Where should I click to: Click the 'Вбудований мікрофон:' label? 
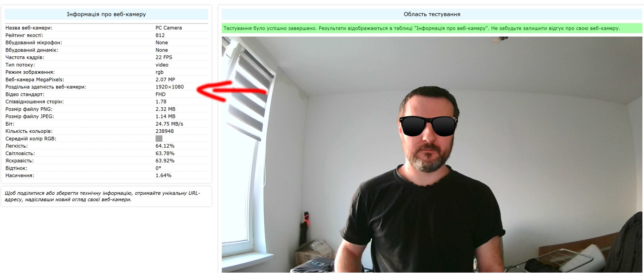click(x=34, y=43)
